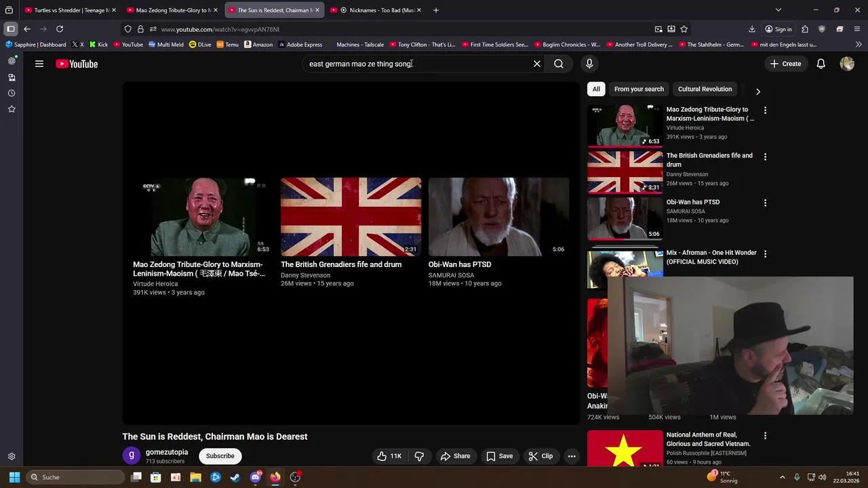
Task: Go back with the browser back arrow
Action: [x=26, y=29]
